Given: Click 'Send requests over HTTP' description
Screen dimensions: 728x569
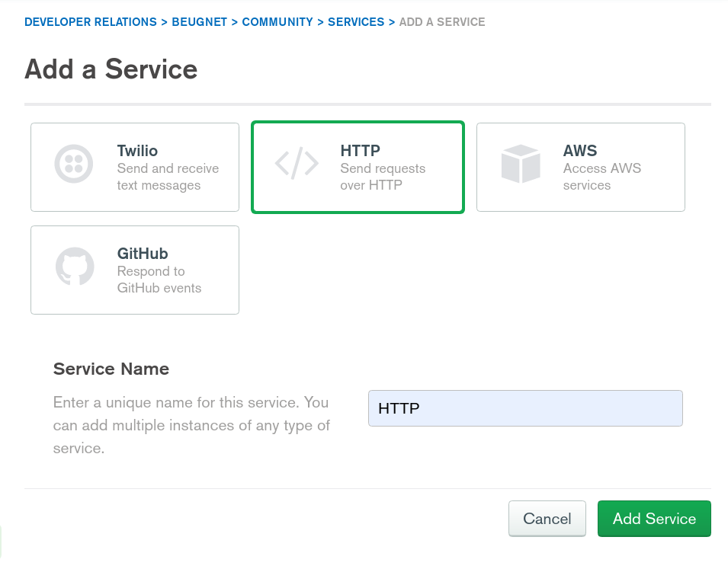Looking at the screenshot, I should pyautogui.click(x=383, y=177).
